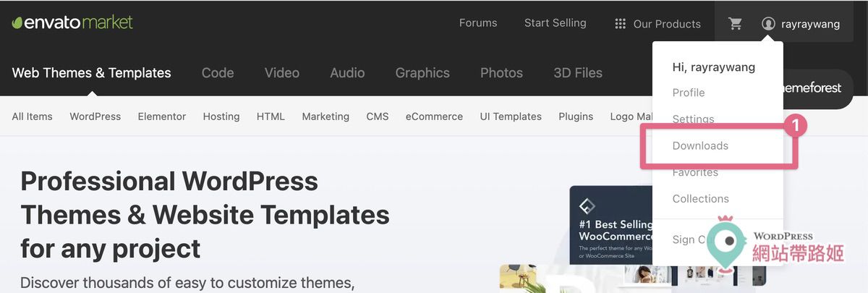The width and height of the screenshot is (868, 293).
Task: Open Downloads in the user menu
Action: coord(700,145)
